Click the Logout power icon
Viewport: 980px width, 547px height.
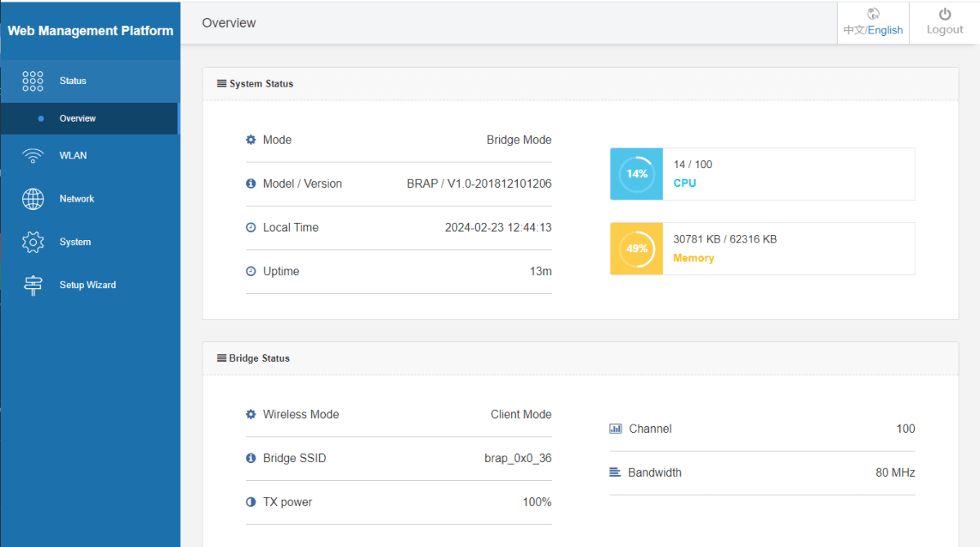tap(945, 14)
